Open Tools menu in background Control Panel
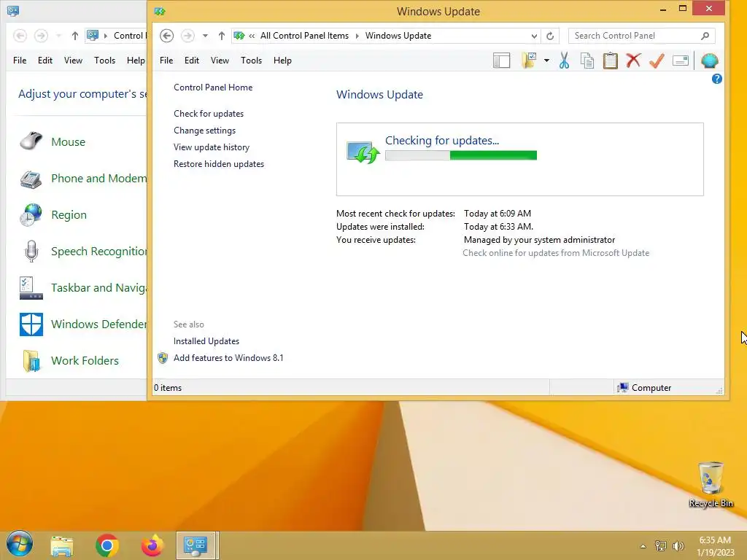 click(x=104, y=61)
